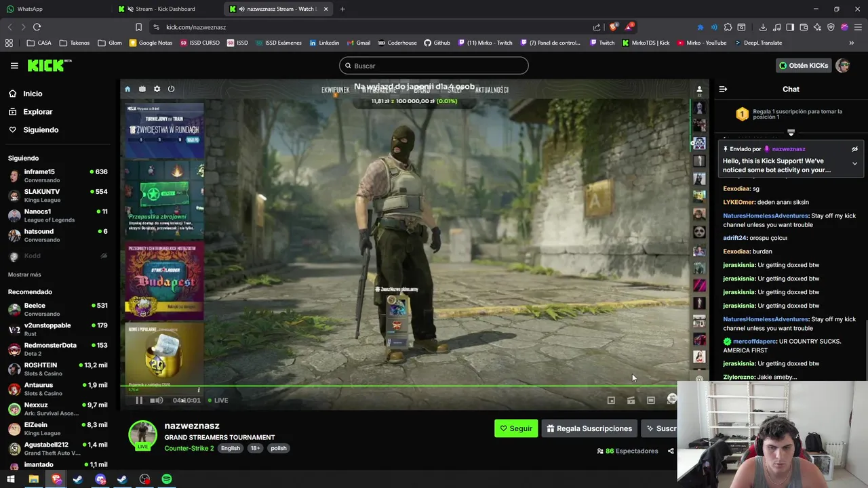This screenshot has width=868, height=488.
Task: Mute the stream volume
Action: click(156, 401)
